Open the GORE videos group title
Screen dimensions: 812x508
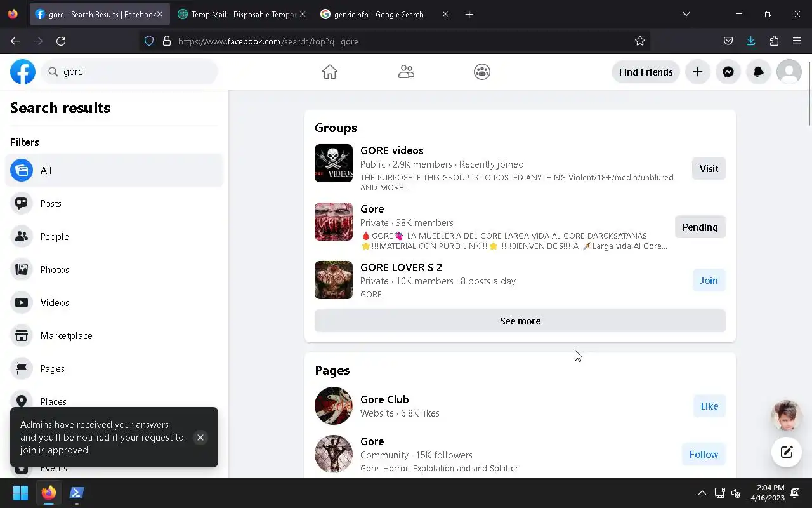click(392, 150)
